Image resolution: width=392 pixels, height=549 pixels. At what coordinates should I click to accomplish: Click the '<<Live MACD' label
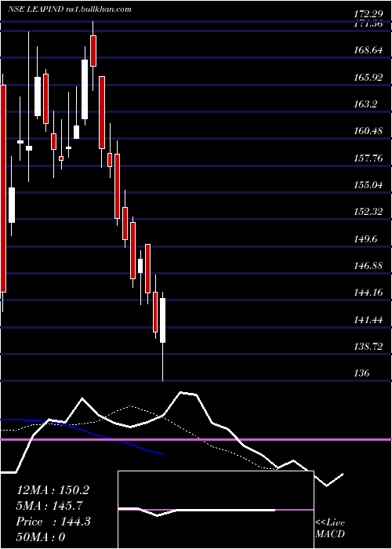point(330,529)
